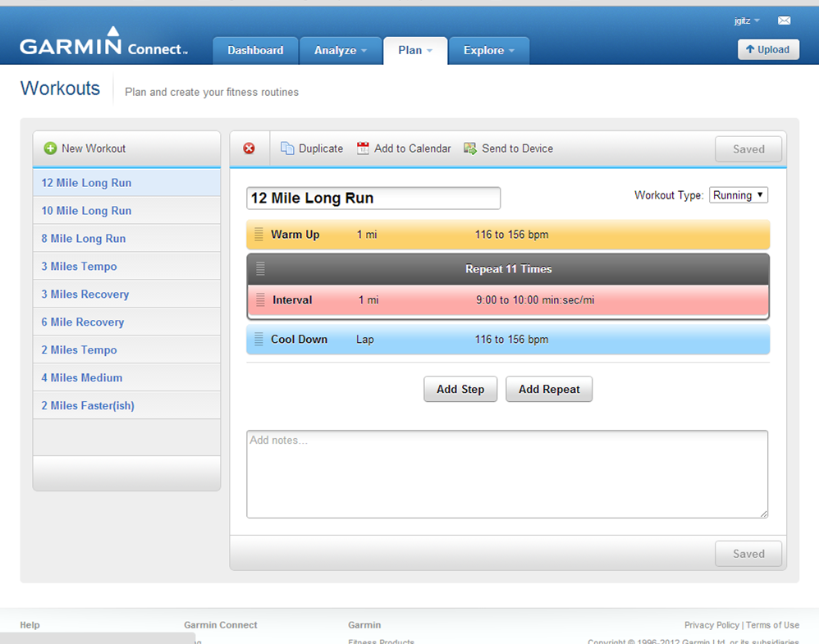The image size is (819, 644).
Task: Open the messages envelope icon
Action: point(784,21)
